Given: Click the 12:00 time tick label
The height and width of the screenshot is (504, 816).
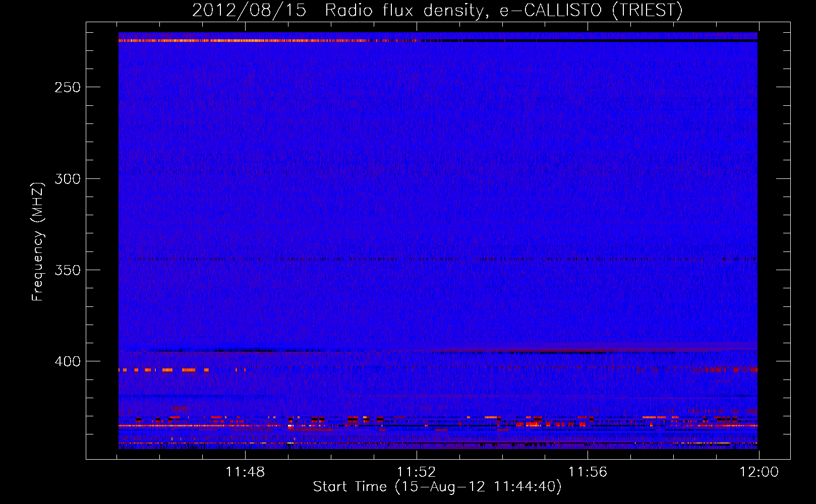Looking at the screenshot, I should pyautogui.click(x=759, y=472).
